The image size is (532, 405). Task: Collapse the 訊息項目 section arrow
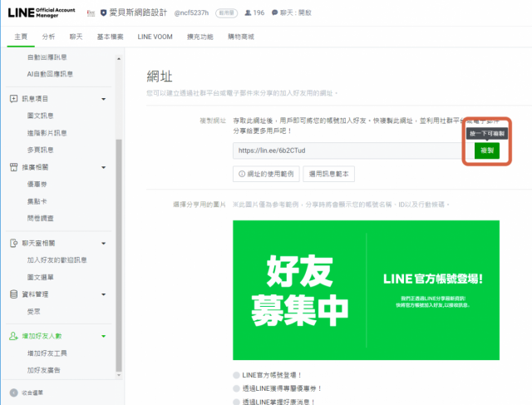pyautogui.click(x=103, y=100)
